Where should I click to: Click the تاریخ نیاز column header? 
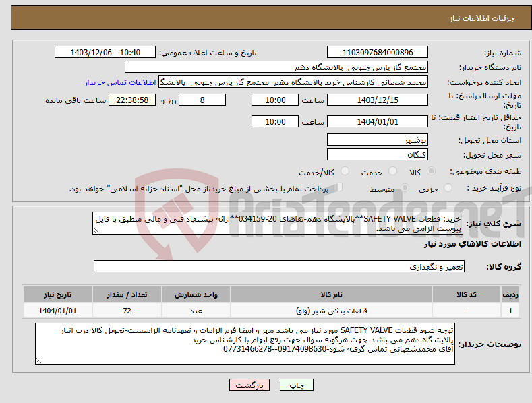(x=57, y=294)
